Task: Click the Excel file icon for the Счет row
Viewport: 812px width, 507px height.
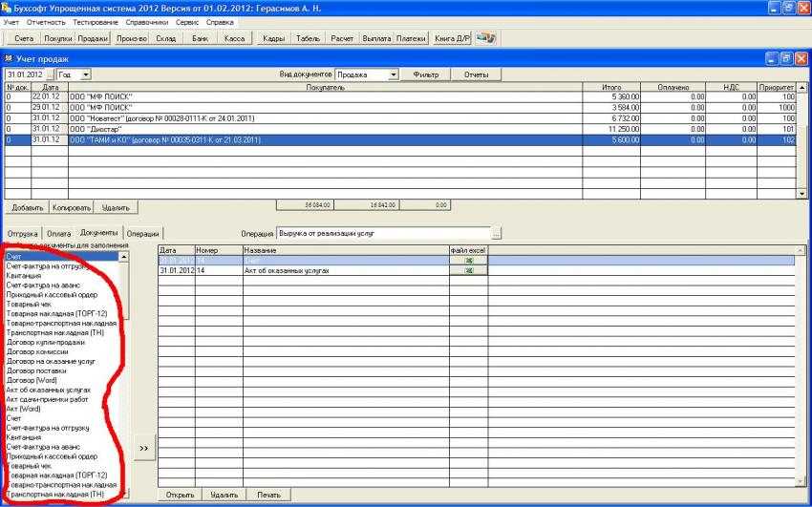Action: point(468,260)
